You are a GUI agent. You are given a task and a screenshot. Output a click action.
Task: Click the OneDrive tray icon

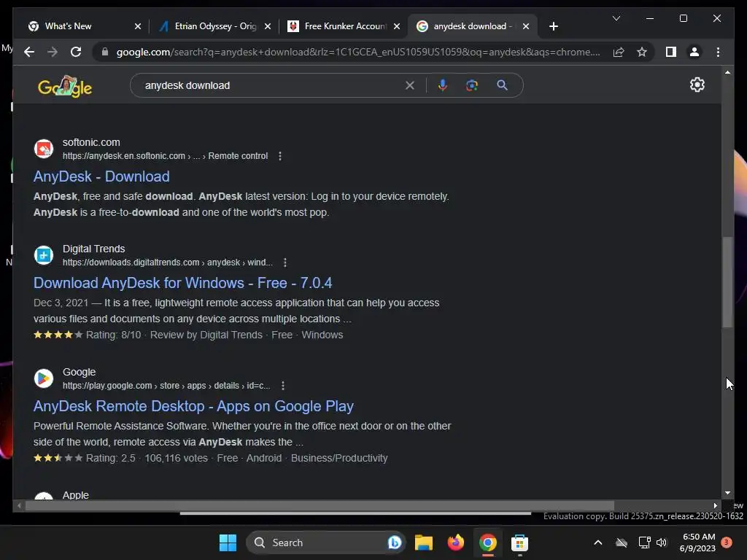click(x=622, y=542)
